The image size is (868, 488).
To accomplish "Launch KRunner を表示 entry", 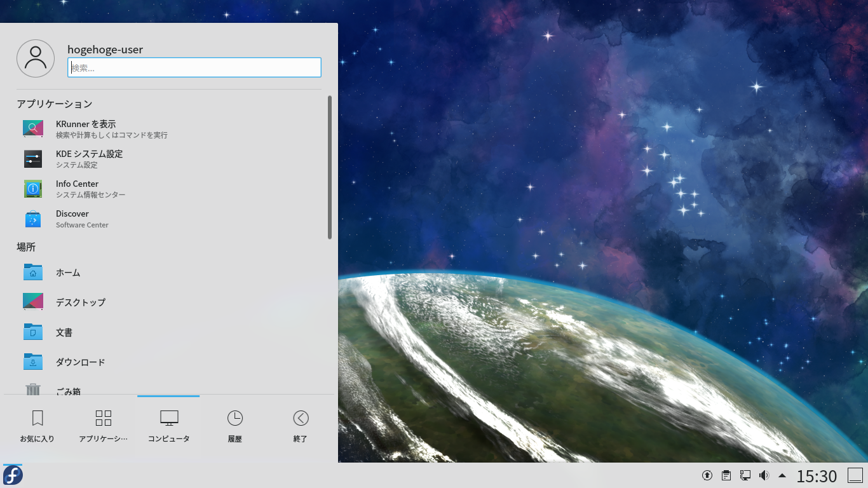I will 170,129.
